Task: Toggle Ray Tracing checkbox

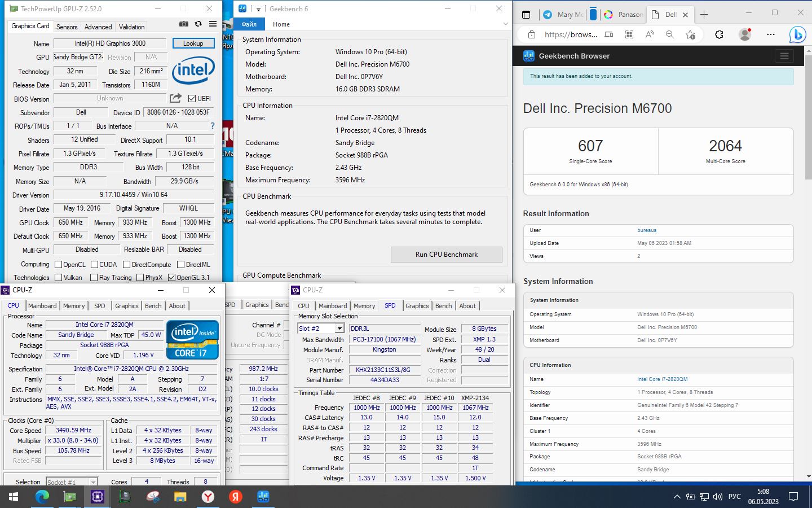Action: click(94, 277)
